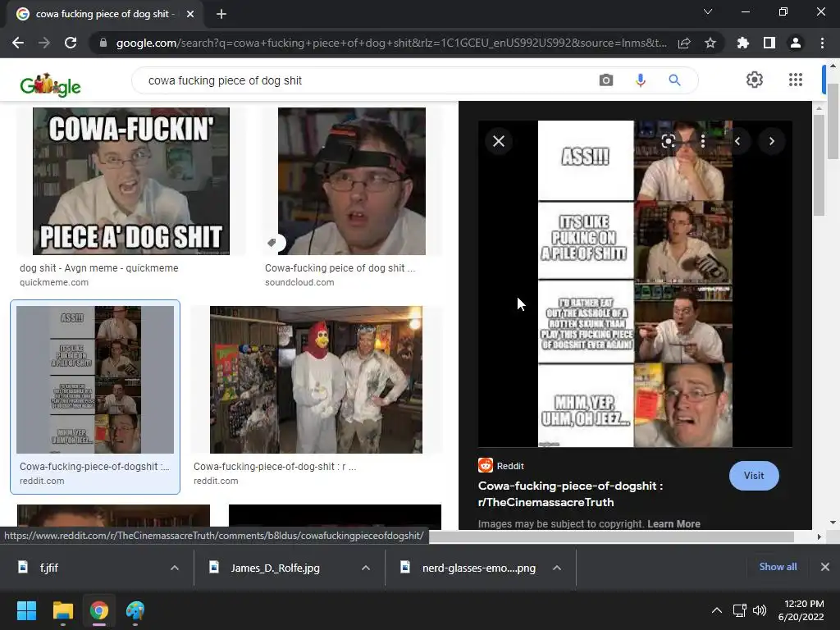840x630 pixels.
Task: Open File Explorer from taskbar
Action: point(62,610)
